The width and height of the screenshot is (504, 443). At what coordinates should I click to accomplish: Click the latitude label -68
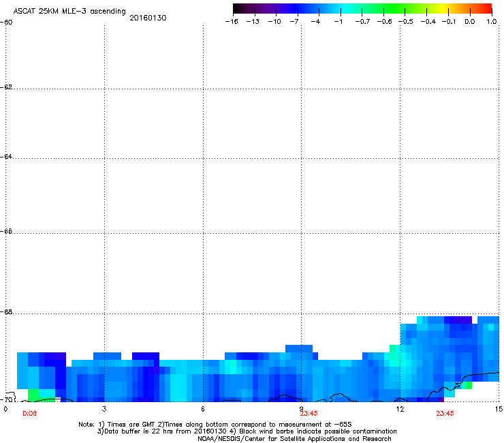pyautogui.click(x=6, y=312)
